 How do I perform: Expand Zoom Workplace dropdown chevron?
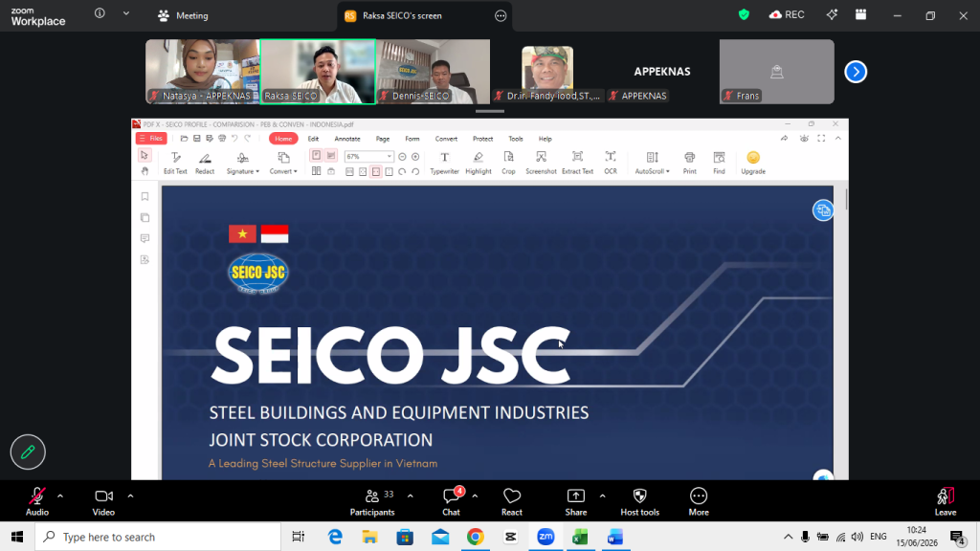[126, 13]
